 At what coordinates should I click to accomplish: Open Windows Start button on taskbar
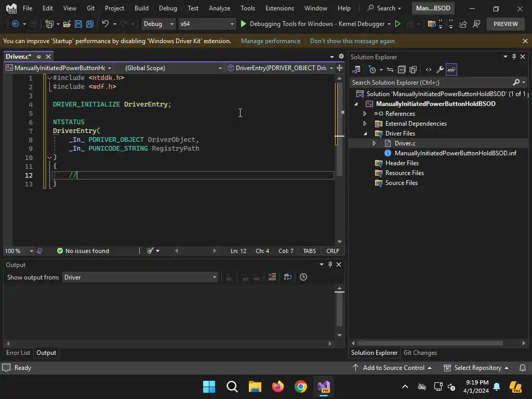coord(209,387)
